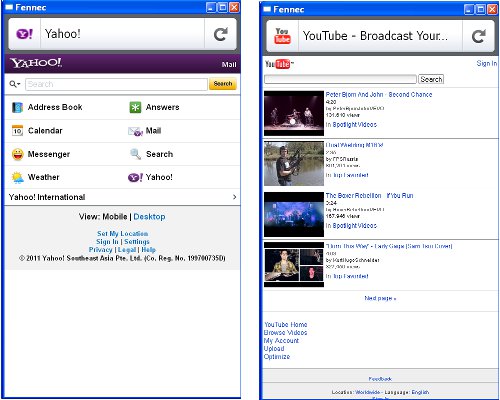This screenshot has width=500, height=400.
Task: Click 'Peter Bjorn And John - Second Chance' title
Action: pos(379,95)
